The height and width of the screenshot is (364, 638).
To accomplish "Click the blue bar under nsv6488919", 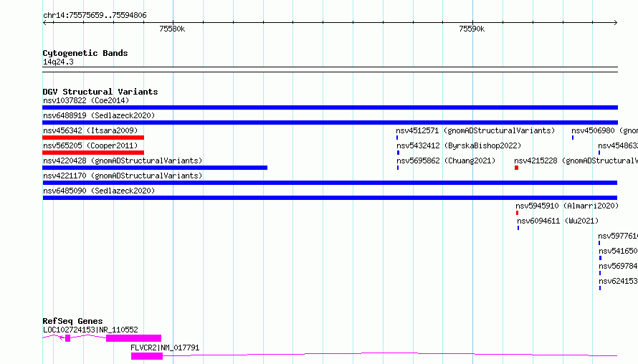I will 330,123.
